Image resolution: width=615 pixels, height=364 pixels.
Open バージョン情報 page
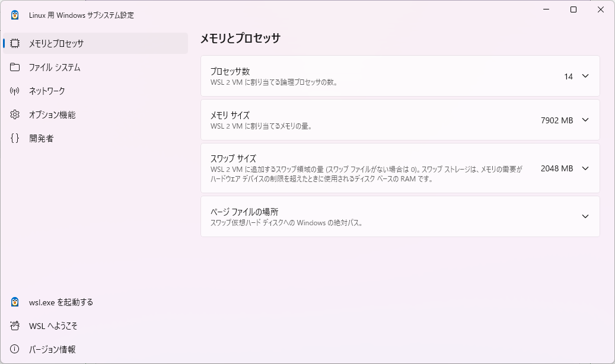coord(95,349)
